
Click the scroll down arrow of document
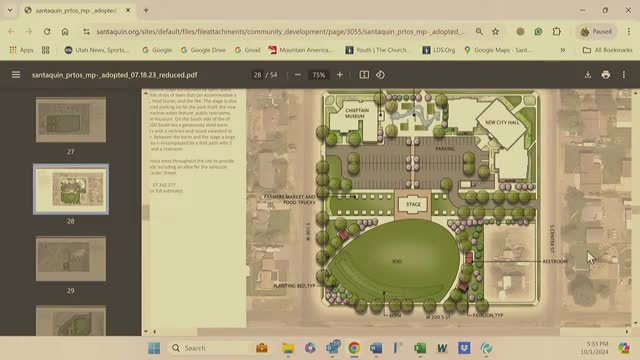click(x=635, y=323)
